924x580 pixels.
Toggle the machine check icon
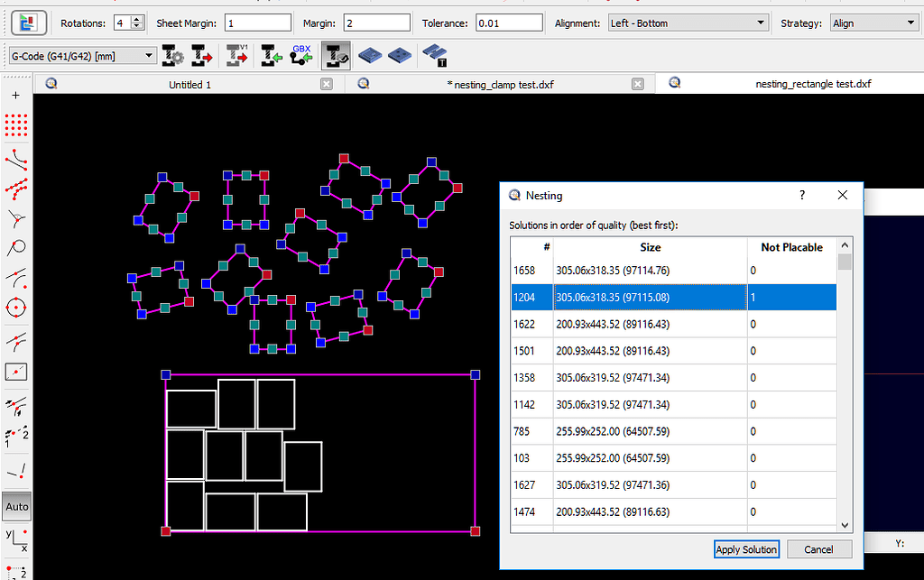pyautogui.click(x=336, y=56)
